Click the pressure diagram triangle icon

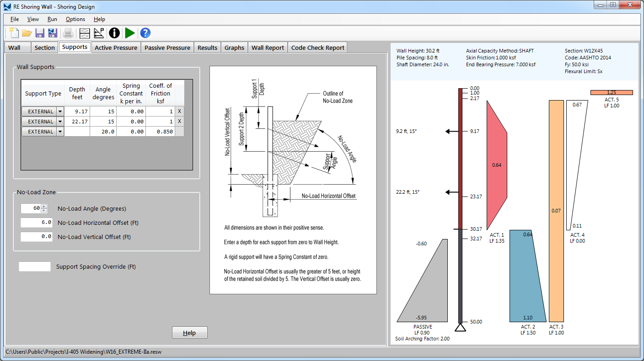[x=99, y=33]
